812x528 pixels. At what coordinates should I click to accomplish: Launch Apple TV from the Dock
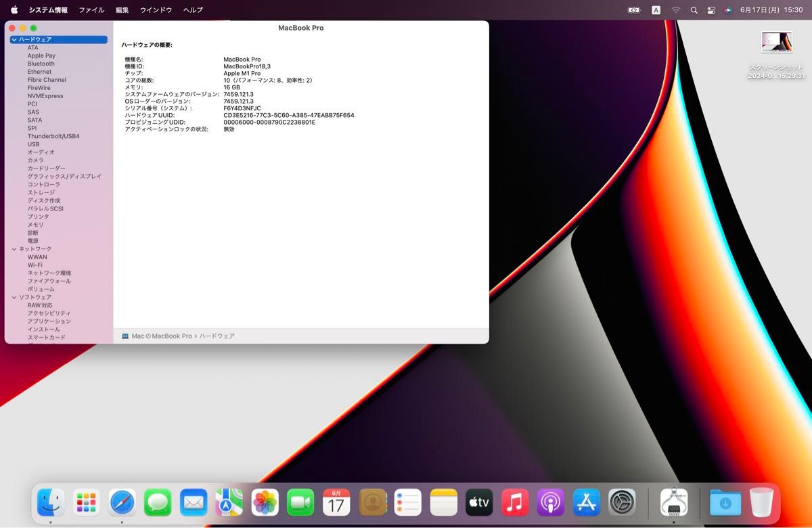(x=479, y=502)
